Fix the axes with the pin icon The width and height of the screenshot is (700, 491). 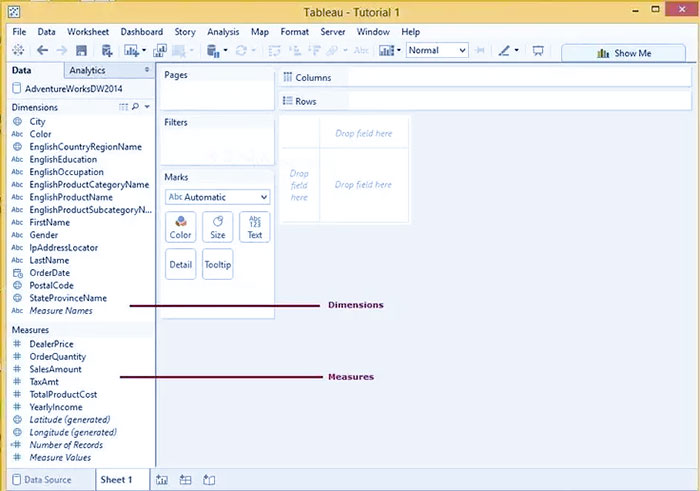480,50
